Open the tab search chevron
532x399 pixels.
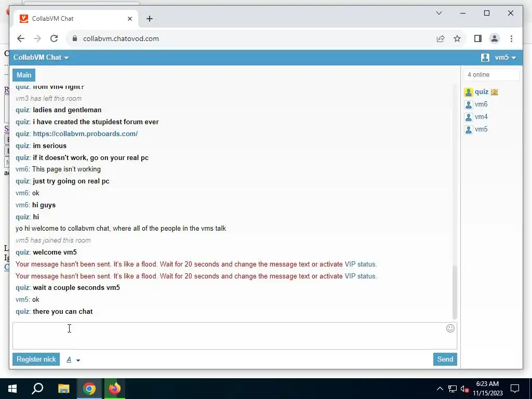(x=438, y=13)
